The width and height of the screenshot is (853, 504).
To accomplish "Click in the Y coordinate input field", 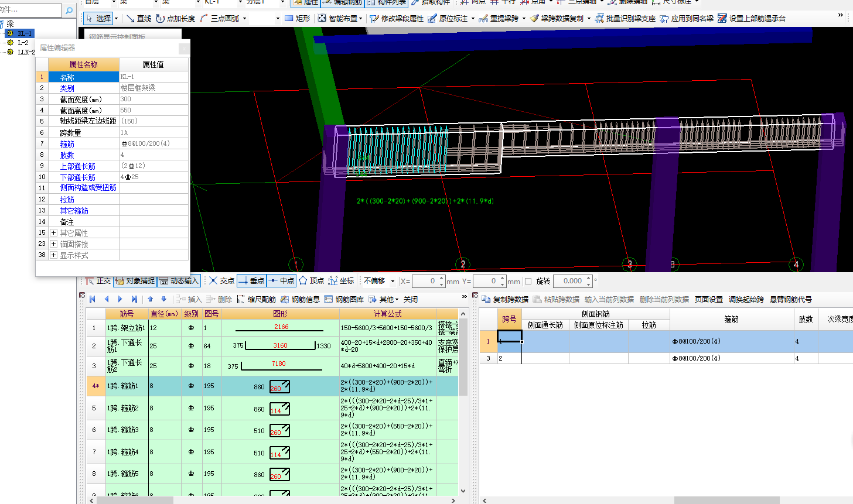I will (486, 281).
